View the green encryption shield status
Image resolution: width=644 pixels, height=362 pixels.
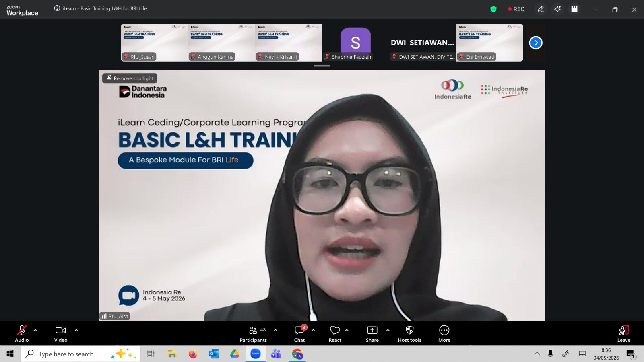coord(493,9)
